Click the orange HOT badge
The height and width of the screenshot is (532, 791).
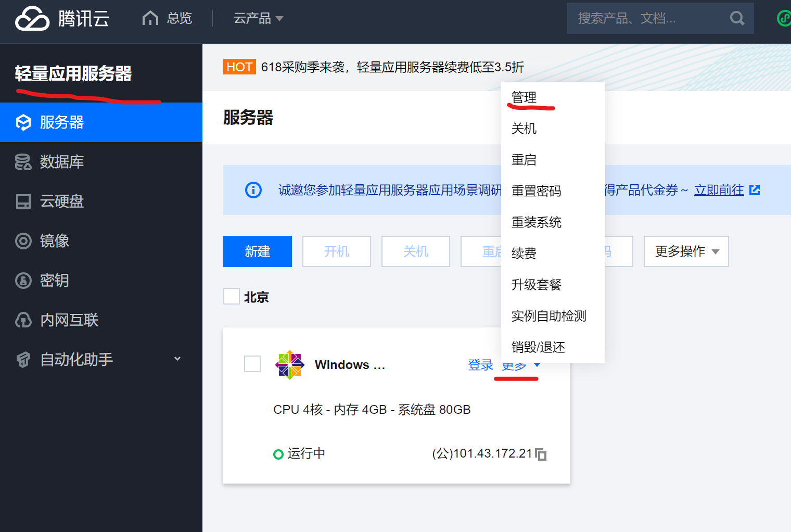(239, 67)
